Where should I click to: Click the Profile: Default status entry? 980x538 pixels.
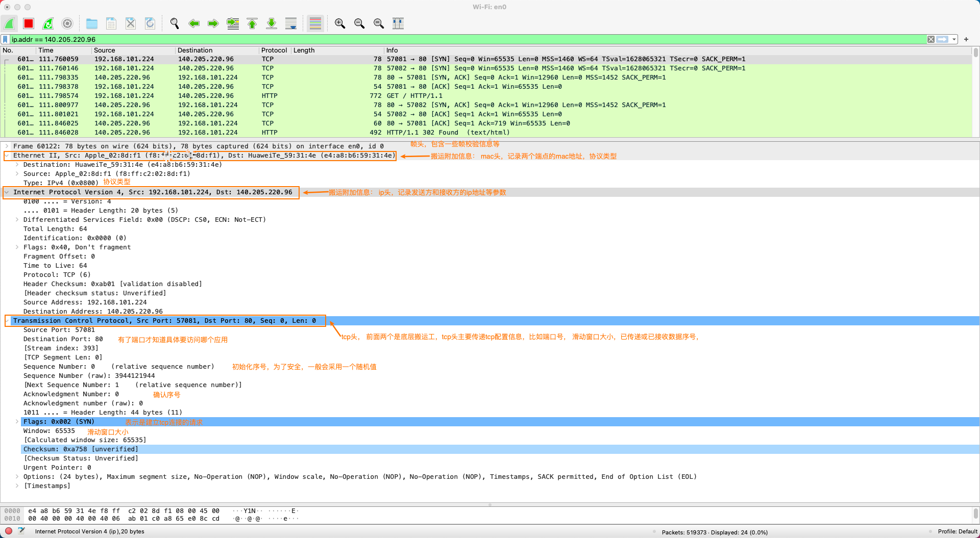pos(958,531)
